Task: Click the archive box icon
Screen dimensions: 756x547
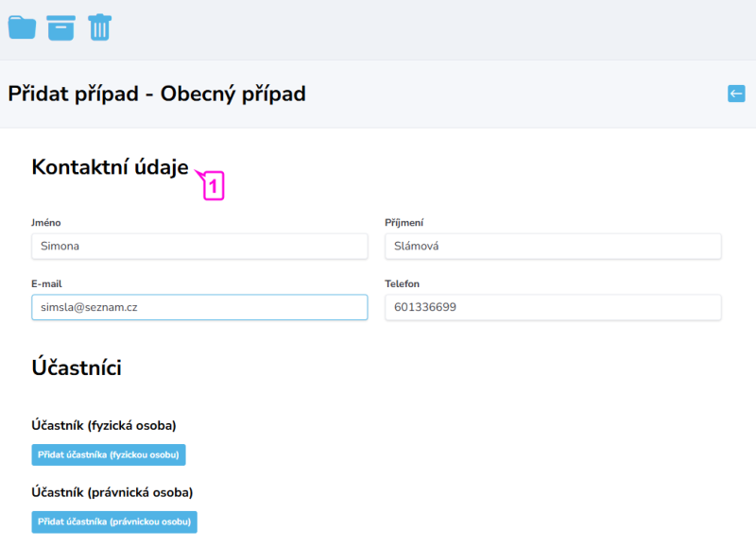Action: [60, 27]
